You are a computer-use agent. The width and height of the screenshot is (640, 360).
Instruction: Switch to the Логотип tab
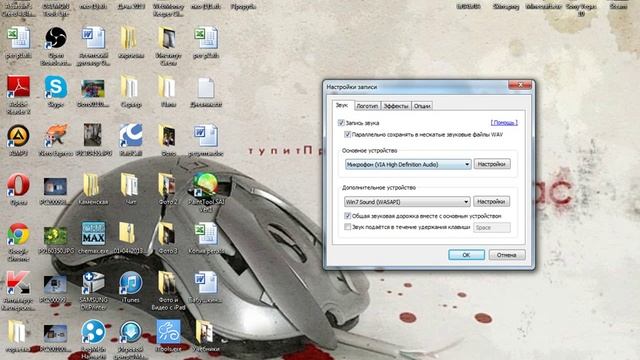coord(367,106)
